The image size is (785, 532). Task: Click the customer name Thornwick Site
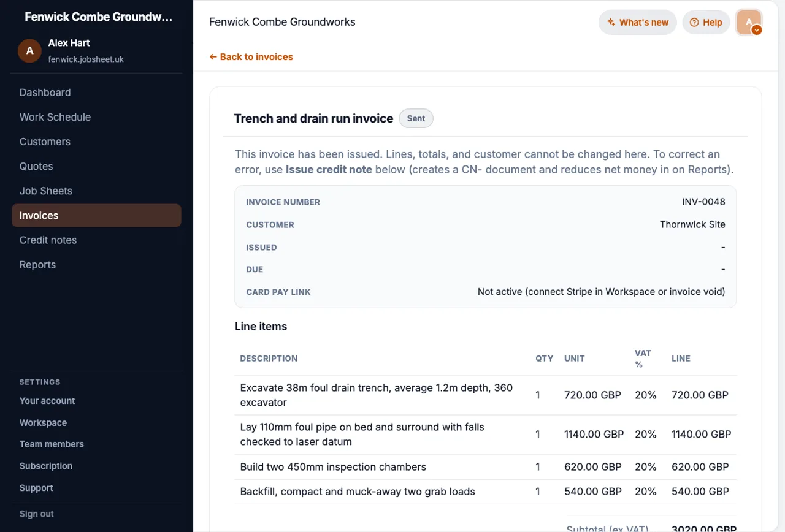(692, 225)
